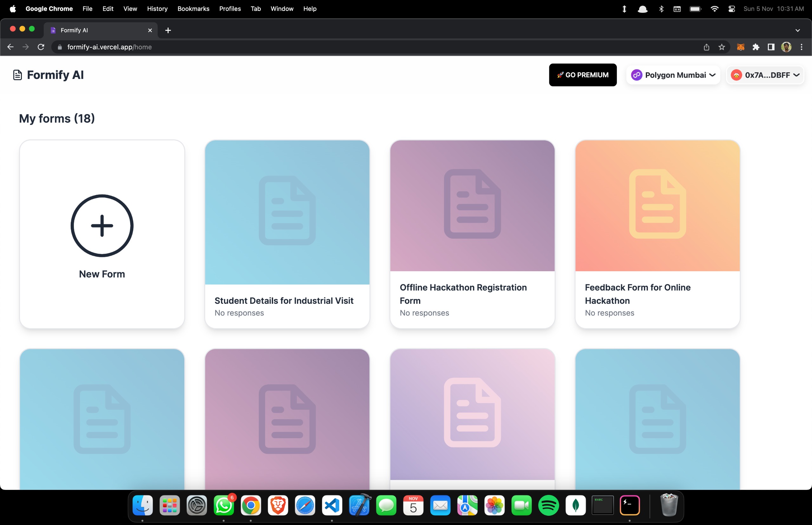Reload the page with the refresh icon

tap(41, 47)
